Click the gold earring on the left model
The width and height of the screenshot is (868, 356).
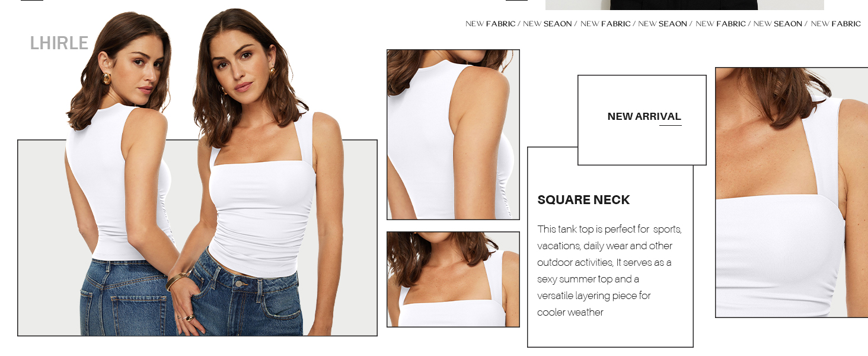click(107, 78)
